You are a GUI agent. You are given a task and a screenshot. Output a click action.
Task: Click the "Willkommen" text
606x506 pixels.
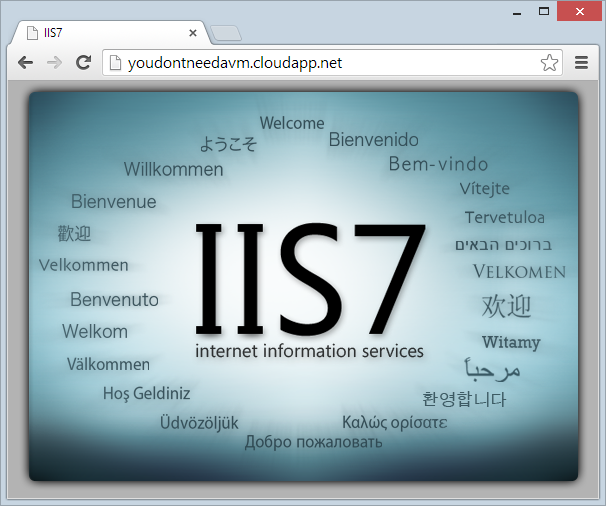pos(174,169)
